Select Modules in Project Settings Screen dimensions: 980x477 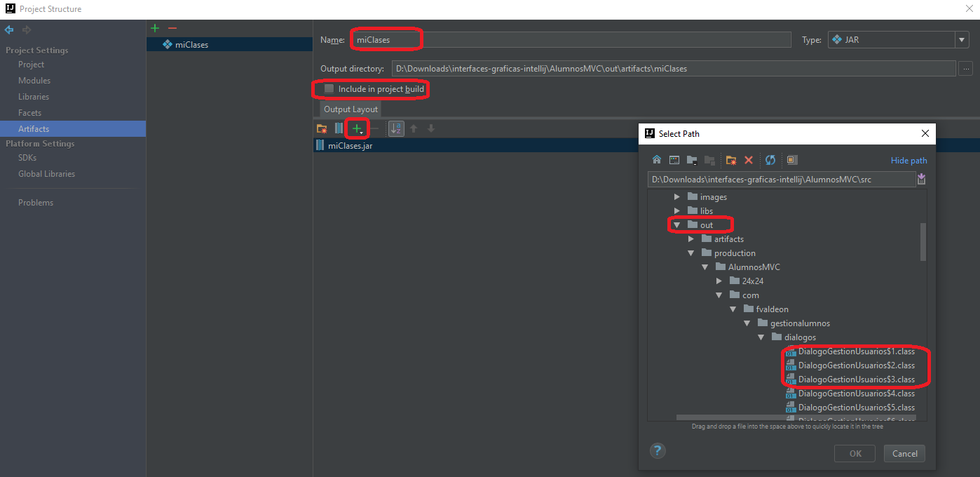click(x=34, y=81)
